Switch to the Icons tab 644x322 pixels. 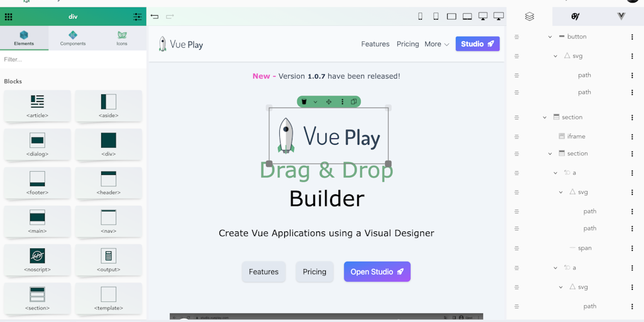pos(122,38)
